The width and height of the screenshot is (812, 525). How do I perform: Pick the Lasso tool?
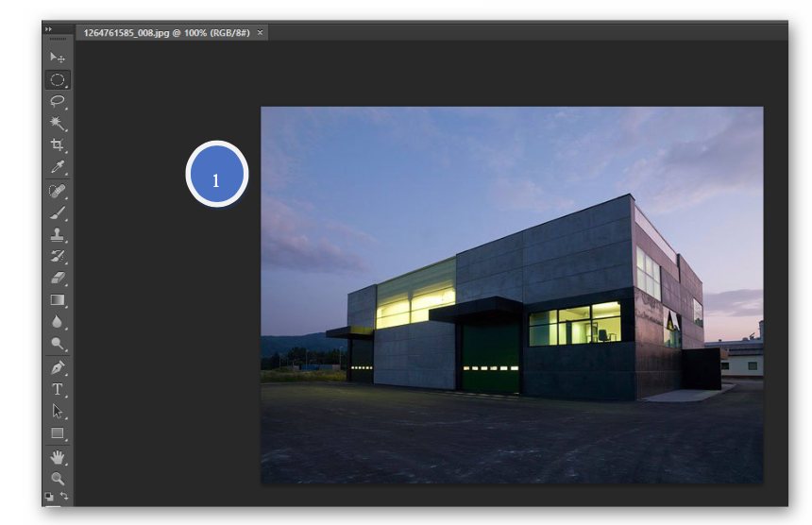(58, 102)
